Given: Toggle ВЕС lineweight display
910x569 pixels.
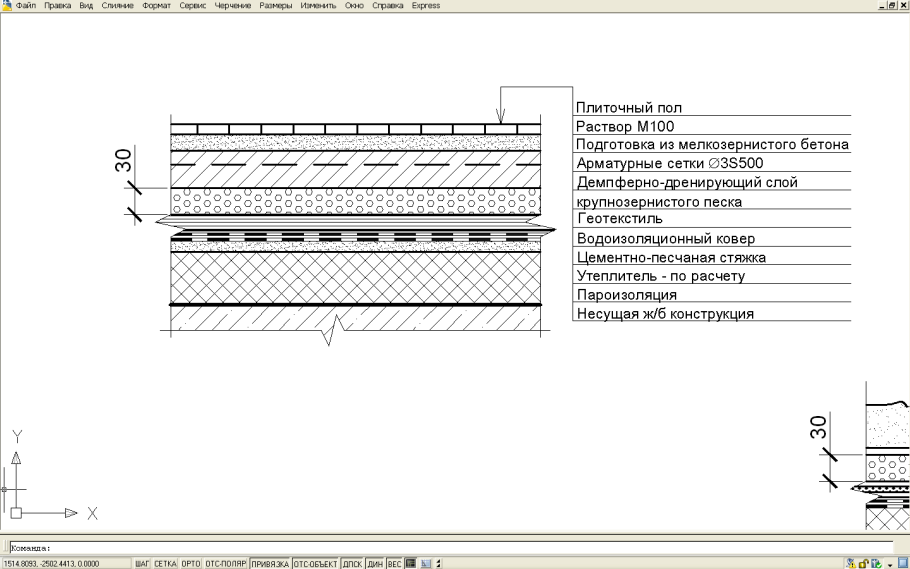Looking at the screenshot, I should (x=393, y=563).
